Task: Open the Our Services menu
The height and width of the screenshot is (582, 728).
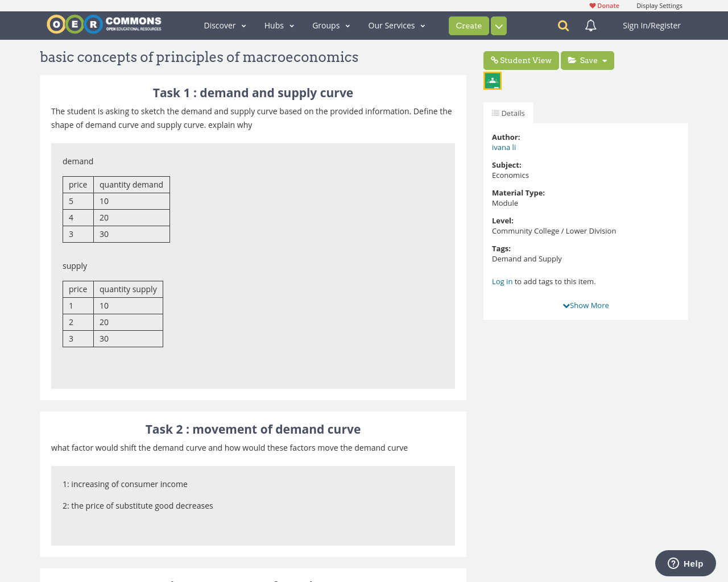Action: 396,26
